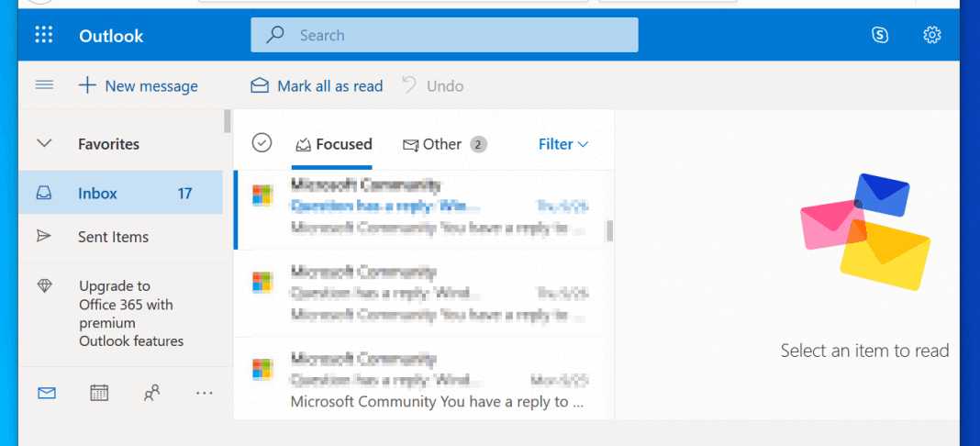Click Upgrade to Office 365 link
Image resolution: width=980 pixels, height=446 pixels.
(131, 314)
